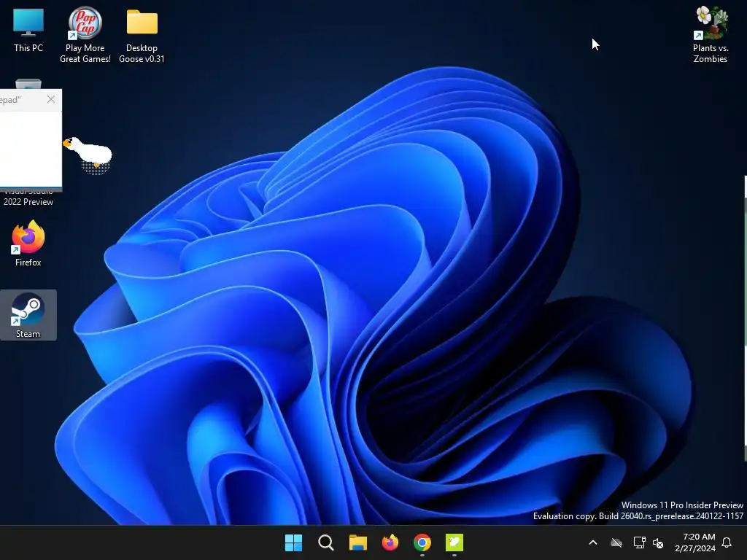The image size is (747, 560).
Task: Select the Steam desktop shortcut
Action: tap(28, 315)
